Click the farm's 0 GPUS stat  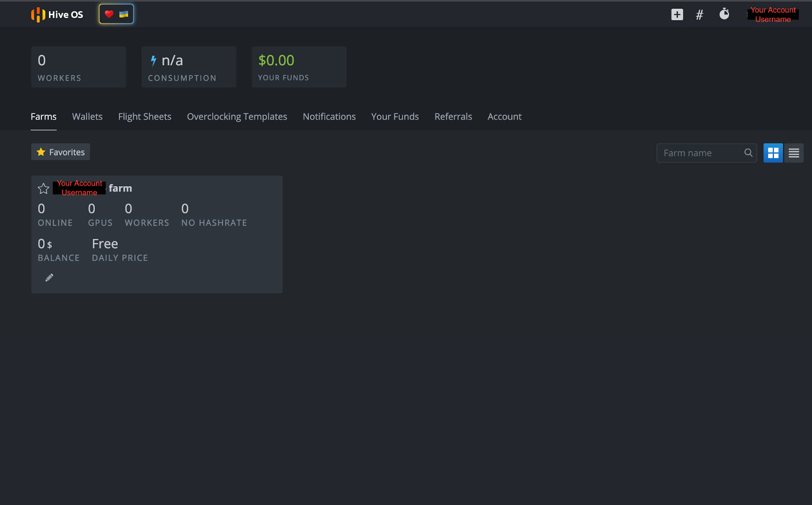[100, 215]
